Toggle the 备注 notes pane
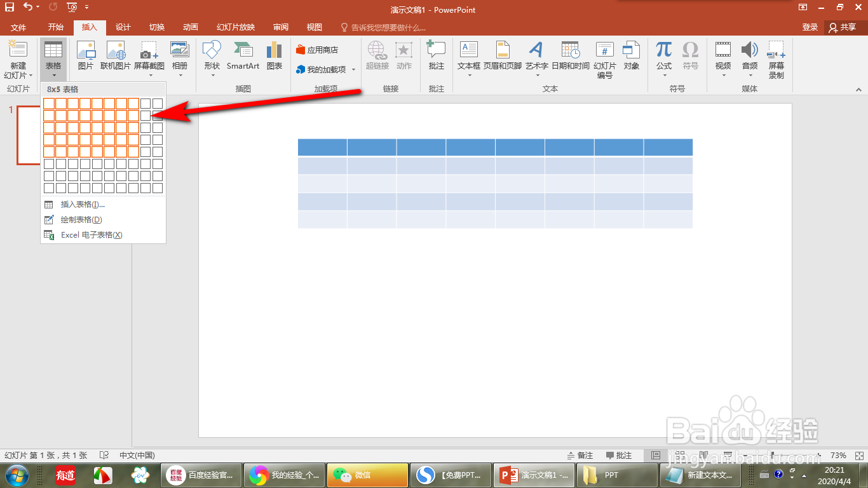This screenshot has height=488, width=868. 580,455
